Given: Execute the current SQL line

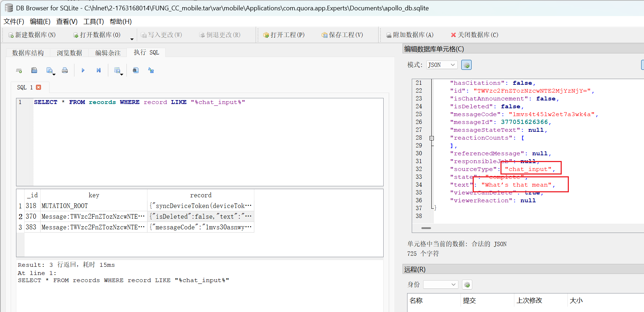Looking at the screenshot, I should click(99, 71).
